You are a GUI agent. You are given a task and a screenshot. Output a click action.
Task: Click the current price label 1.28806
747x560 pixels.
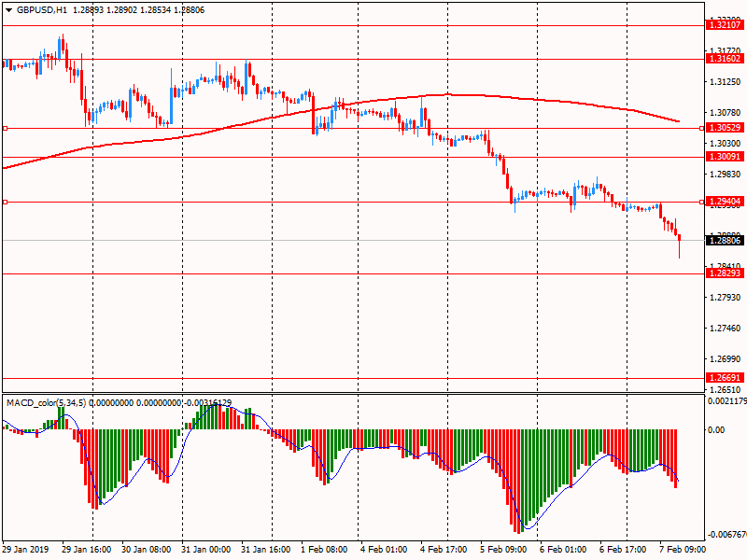(x=724, y=241)
